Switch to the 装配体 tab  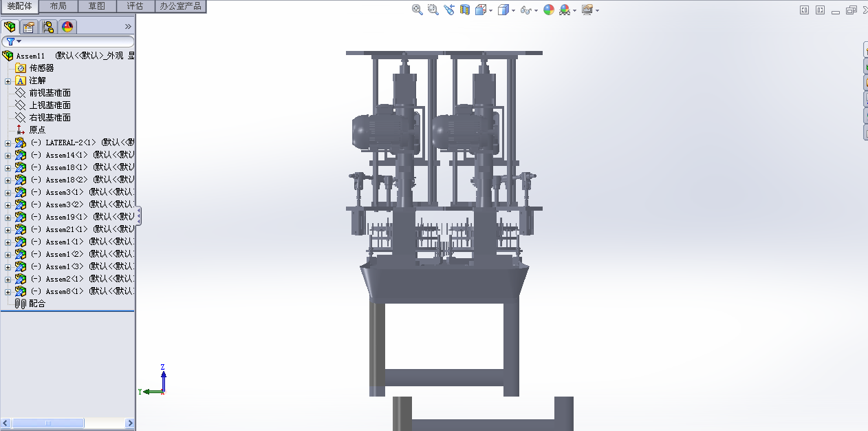click(19, 6)
